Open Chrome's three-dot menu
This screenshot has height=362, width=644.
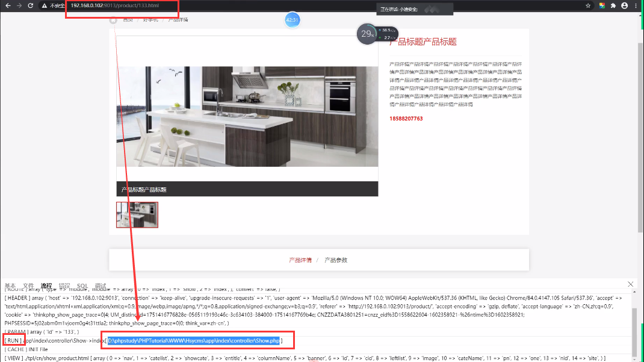click(x=636, y=5)
